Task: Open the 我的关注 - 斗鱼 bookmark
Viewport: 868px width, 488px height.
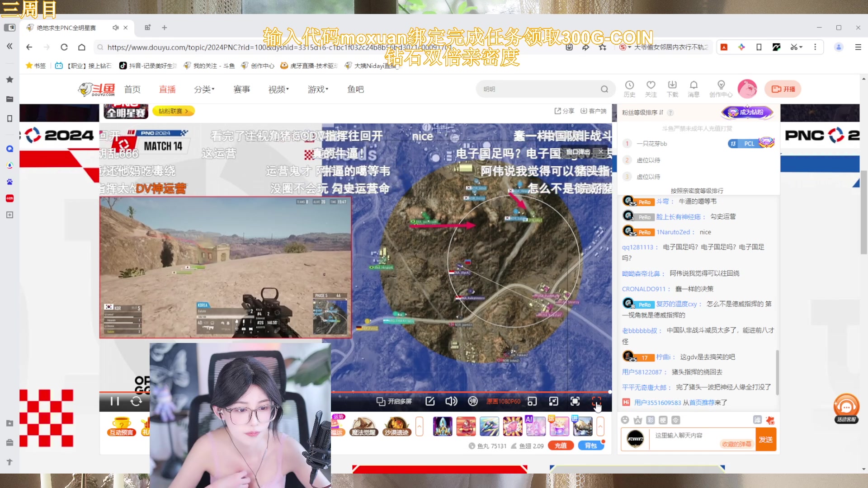Action: click(209, 66)
